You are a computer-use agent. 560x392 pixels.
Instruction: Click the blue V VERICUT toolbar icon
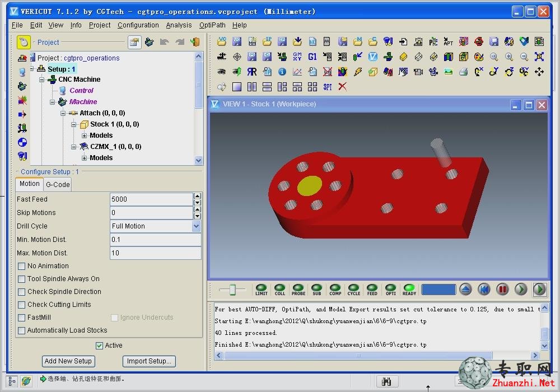372,57
